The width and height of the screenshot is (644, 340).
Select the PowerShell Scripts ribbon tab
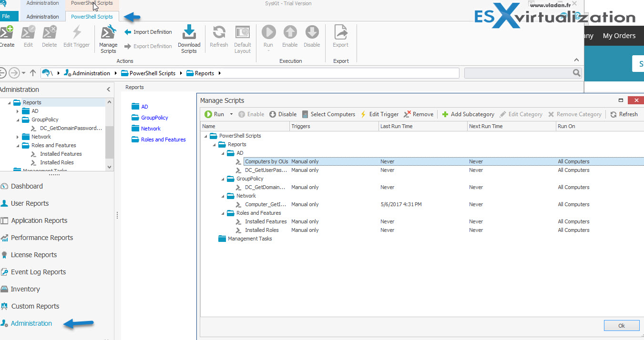click(92, 17)
